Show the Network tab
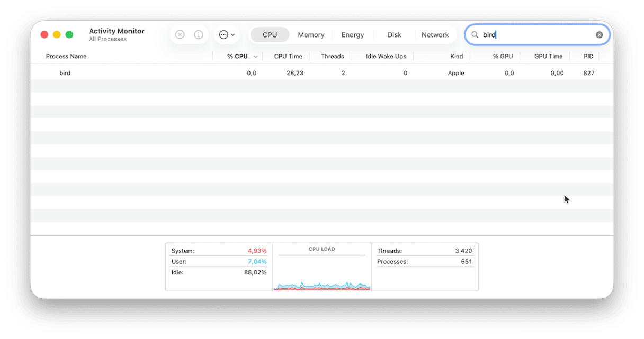 point(435,35)
